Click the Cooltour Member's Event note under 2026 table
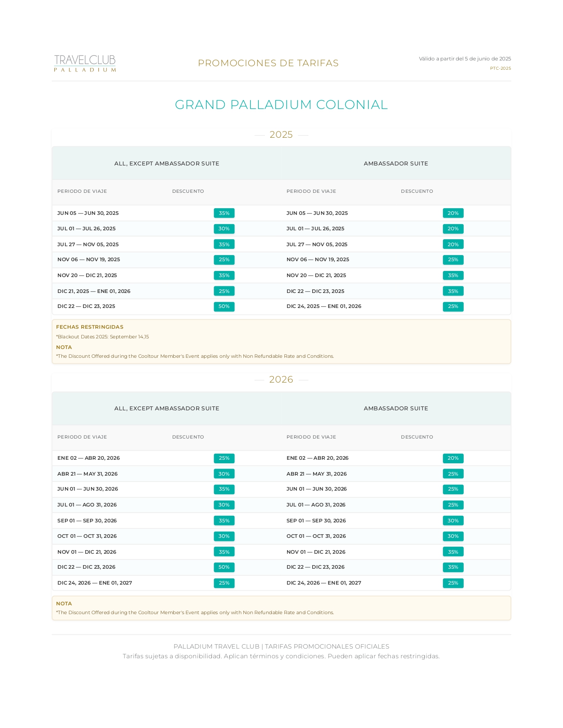 pyautogui.click(x=195, y=612)
